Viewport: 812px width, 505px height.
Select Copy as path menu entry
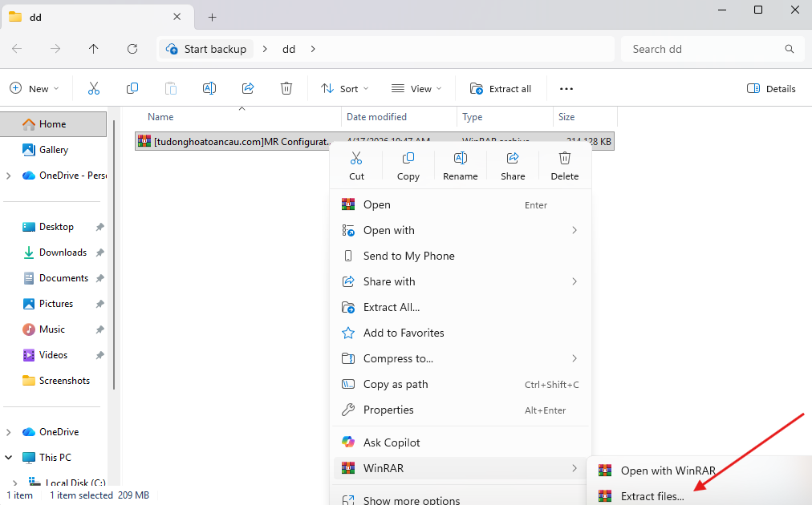(396, 384)
